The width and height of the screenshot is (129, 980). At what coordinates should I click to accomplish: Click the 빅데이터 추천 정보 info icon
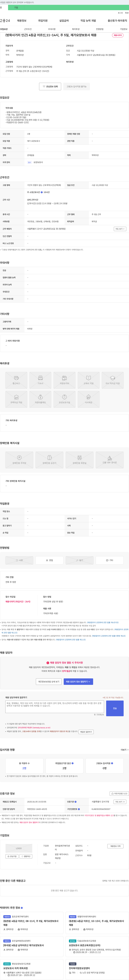[x=22, y=908]
